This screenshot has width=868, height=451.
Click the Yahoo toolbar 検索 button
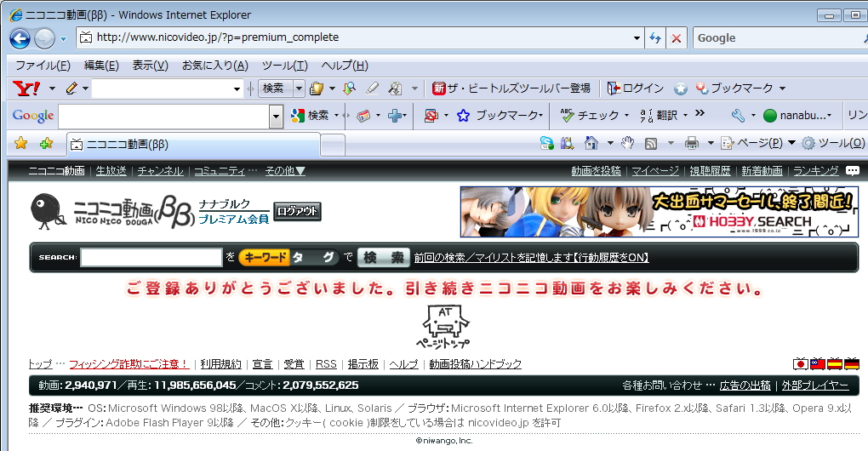coord(275,88)
